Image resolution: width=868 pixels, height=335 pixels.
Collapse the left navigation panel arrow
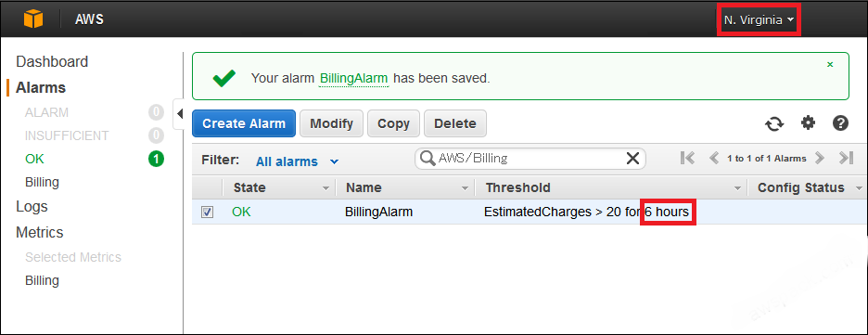click(x=179, y=114)
